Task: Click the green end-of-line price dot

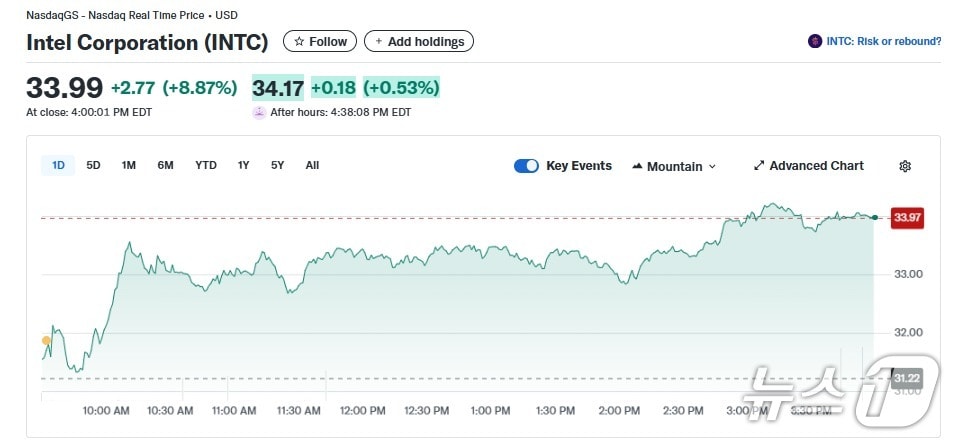Action: click(875, 217)
